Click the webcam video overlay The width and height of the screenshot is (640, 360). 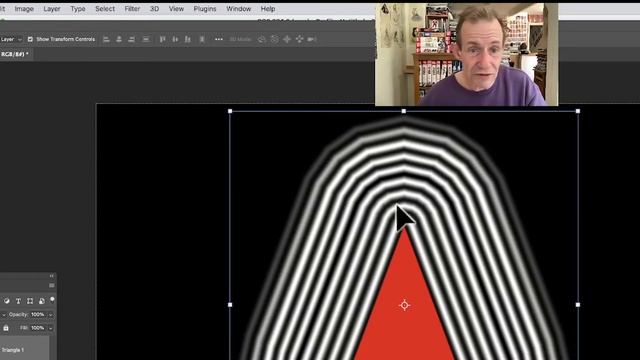tap(467, 55)
